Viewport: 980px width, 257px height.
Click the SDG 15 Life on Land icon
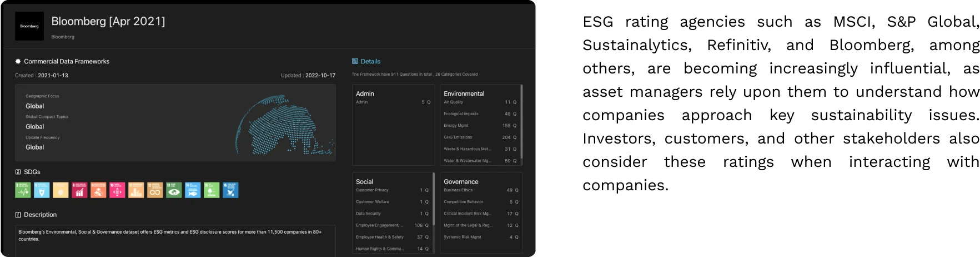[212, 190]
